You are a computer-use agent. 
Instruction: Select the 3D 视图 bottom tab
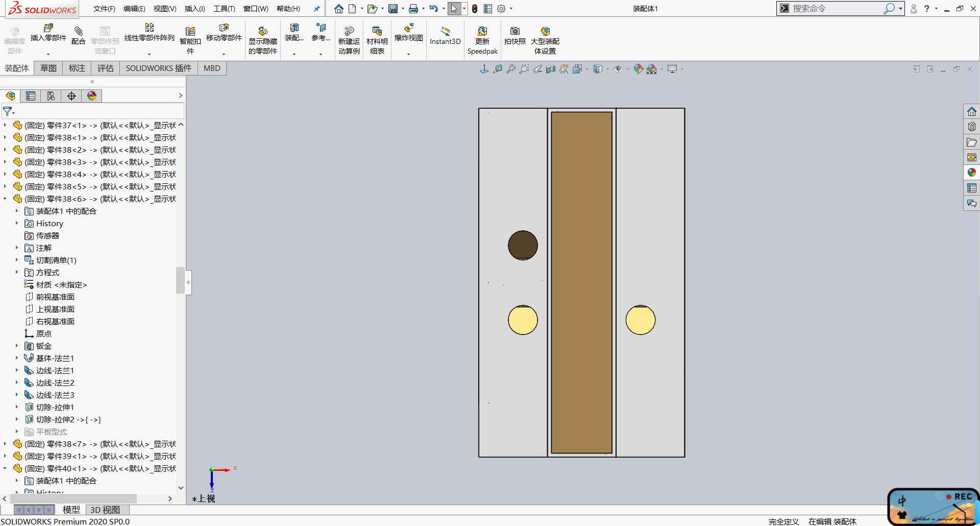pyautogui.click(x=105, y=510)
